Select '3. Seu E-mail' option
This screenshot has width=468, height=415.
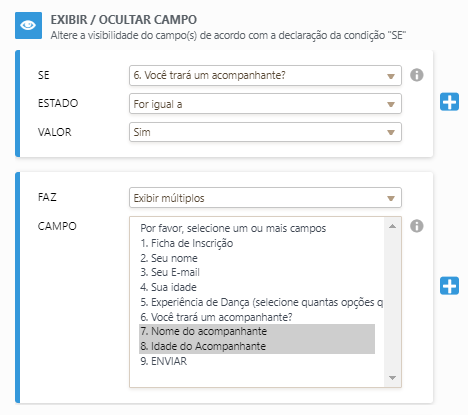[x=257, y=272]
